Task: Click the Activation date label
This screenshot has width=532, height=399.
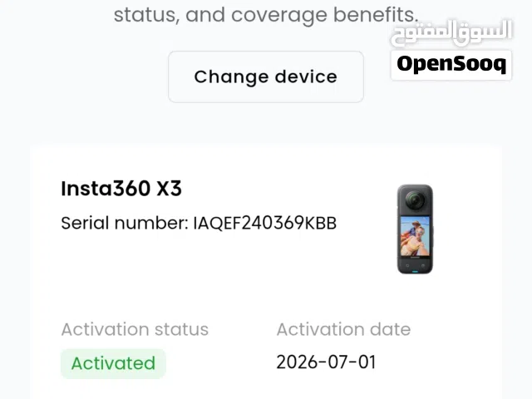Action: [343, 329]
